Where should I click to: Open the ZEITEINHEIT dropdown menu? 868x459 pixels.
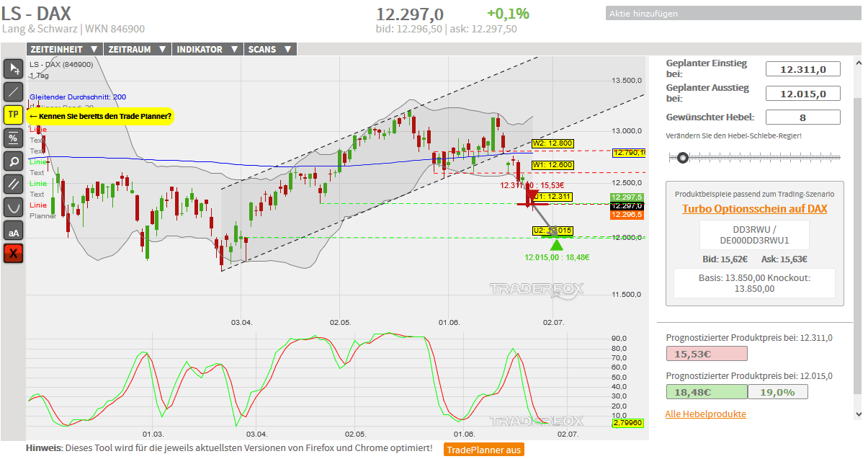click(64, 49)
